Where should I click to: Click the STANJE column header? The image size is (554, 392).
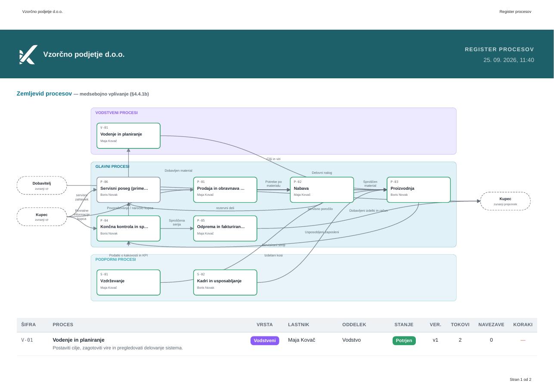point(404,324)
